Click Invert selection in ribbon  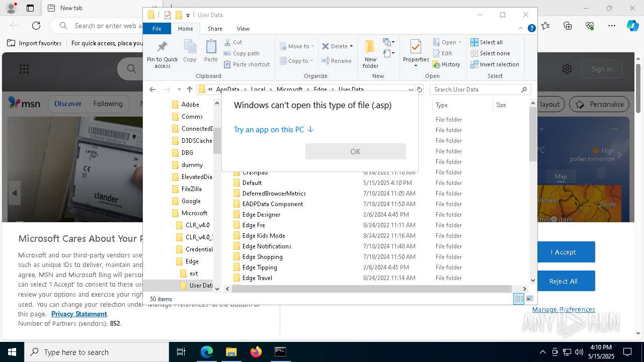coord(495,64)
